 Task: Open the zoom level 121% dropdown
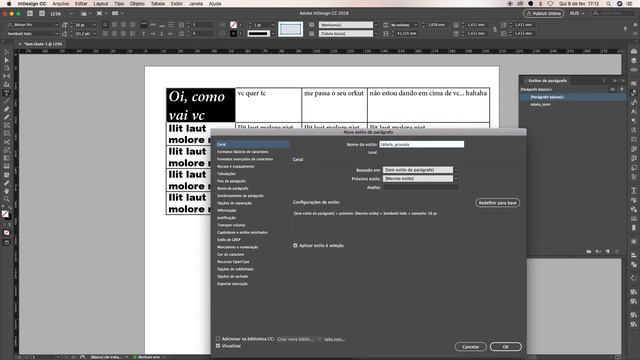pos(62,13)
